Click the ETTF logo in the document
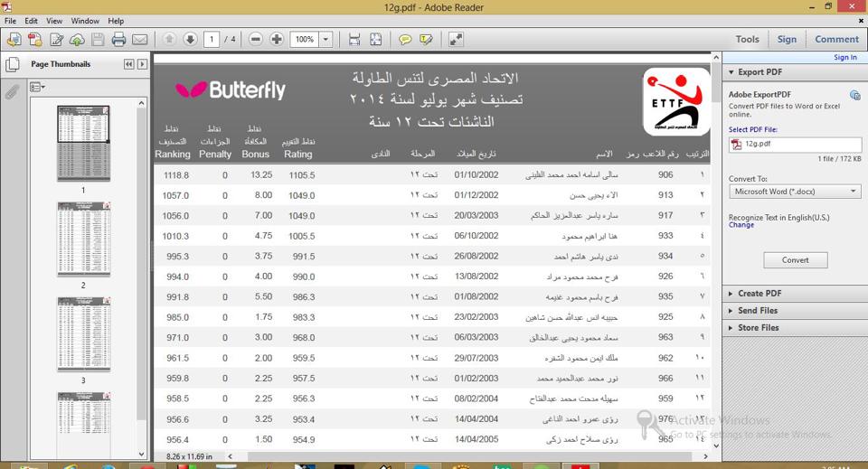 (676, 102)
